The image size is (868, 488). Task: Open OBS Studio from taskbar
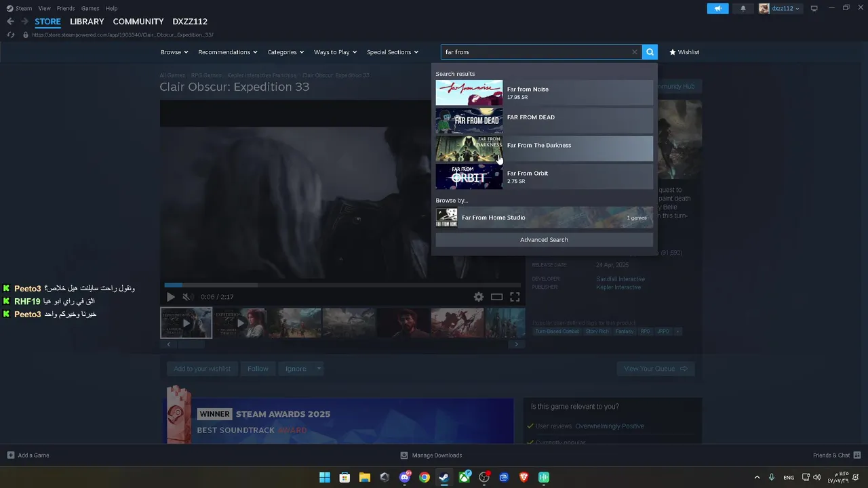(484, 477)
